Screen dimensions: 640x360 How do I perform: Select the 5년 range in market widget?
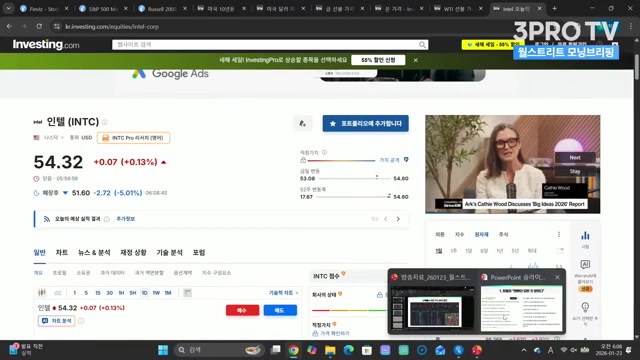[x=515, y=251]
